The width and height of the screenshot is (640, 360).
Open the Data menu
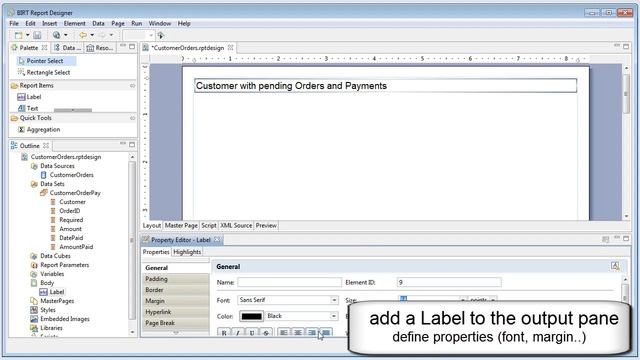[x=98, y=23]
